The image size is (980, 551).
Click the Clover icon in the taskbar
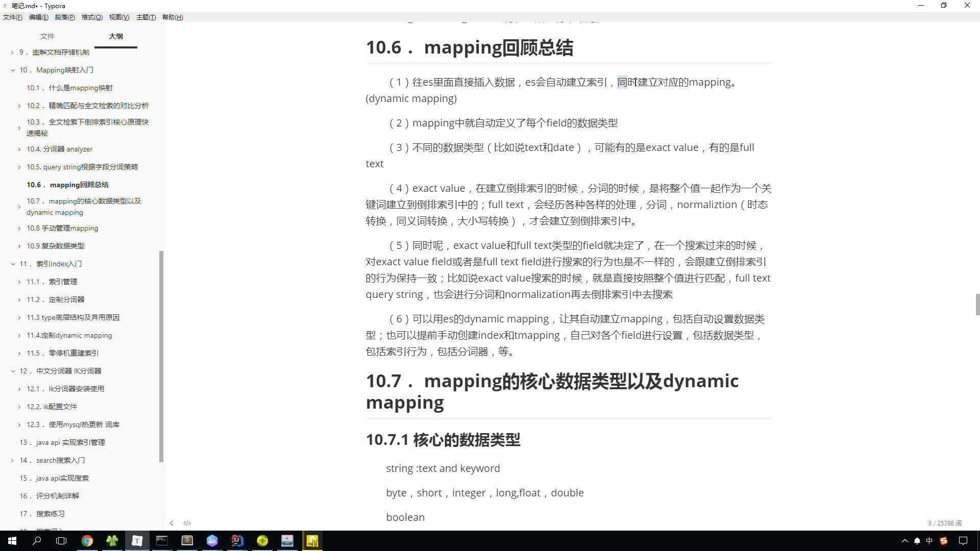tap(112, 541)
